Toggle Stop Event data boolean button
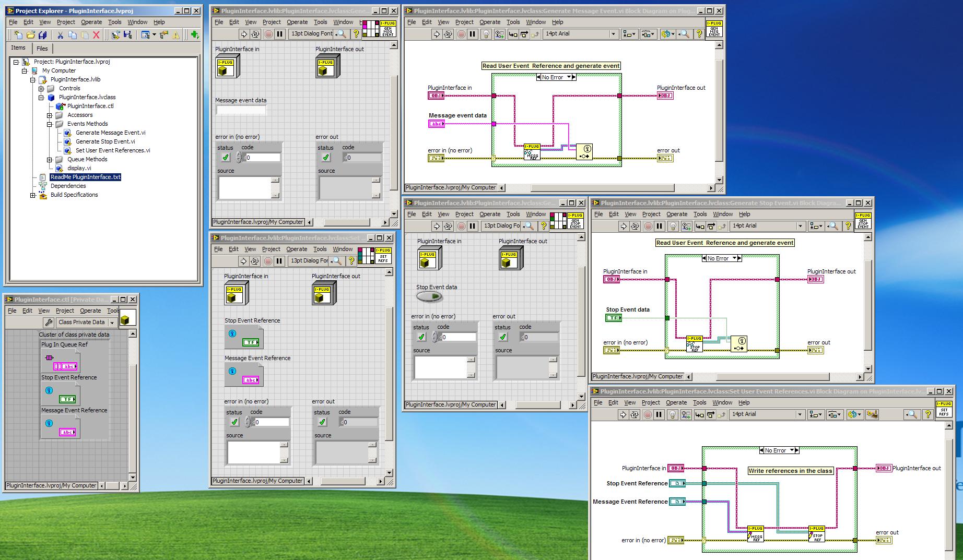The height and width of the screenshot is (560, 963). pyautogui.click(x=429, y=297)
